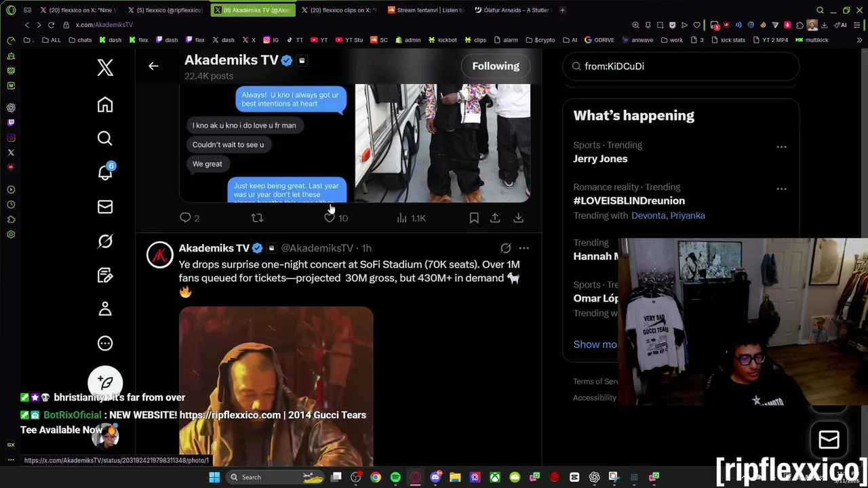Open the Explore search icon in sidebar
The image size is (868, 488).
coord(104,138)
